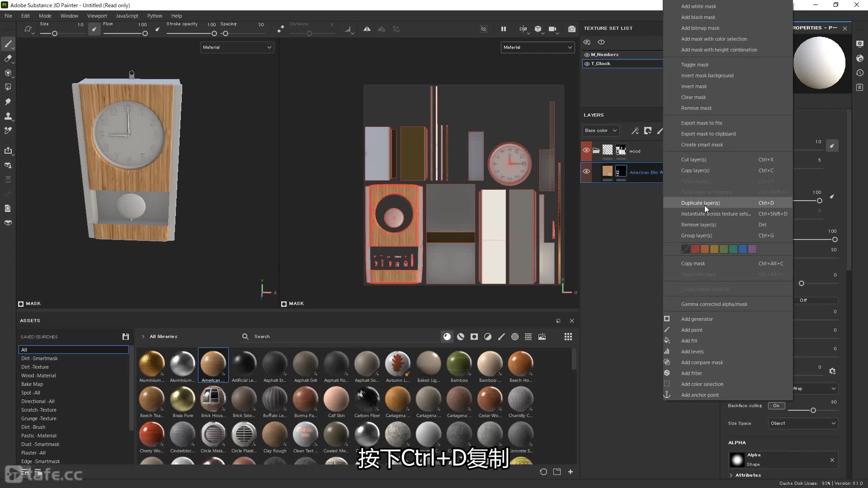This screenshot has height=488, width=868.
Task: Click add mask icon in Layers toolbar
Action: 648,131
